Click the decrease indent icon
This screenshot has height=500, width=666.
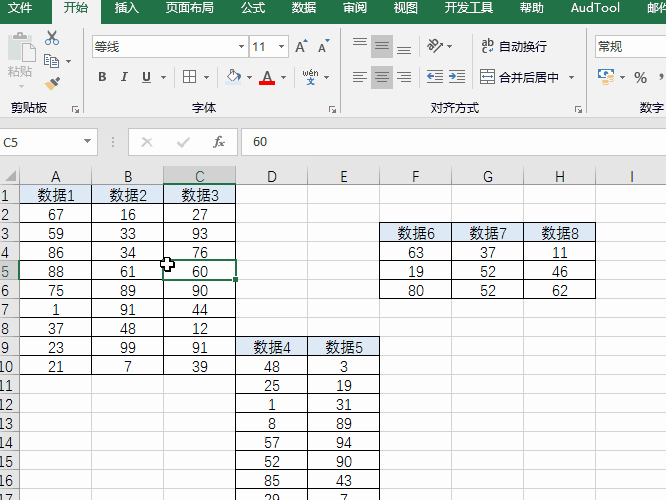pyautogui.click(x=435, y=77)
